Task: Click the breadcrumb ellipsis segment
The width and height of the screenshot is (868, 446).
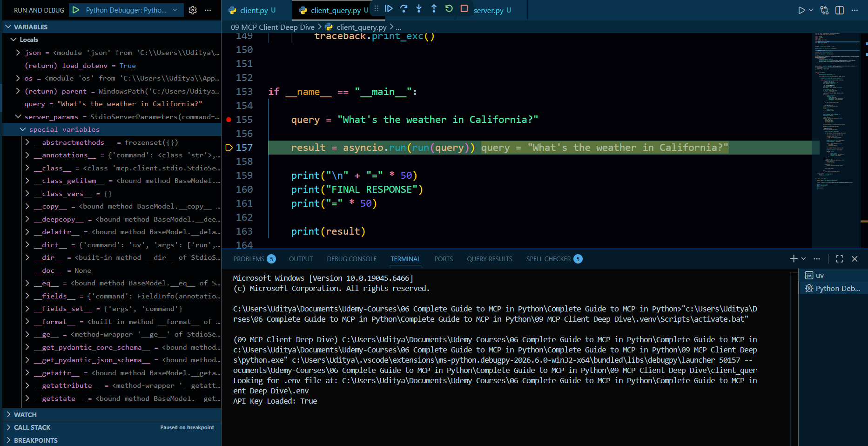Action: pyautogui.click(x=398, y=27)
